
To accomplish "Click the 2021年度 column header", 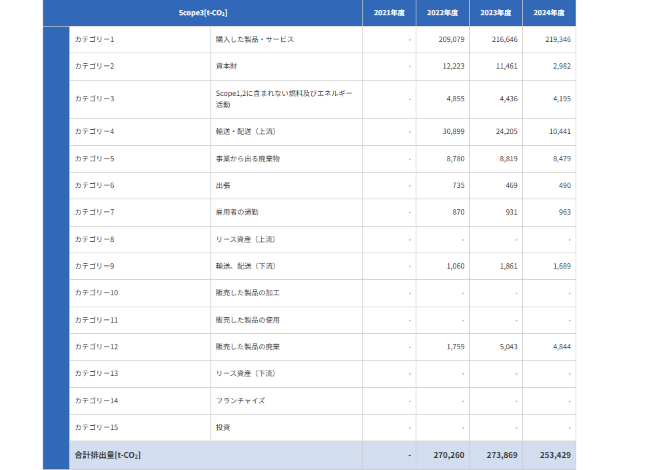I will [x=389, y=13].
